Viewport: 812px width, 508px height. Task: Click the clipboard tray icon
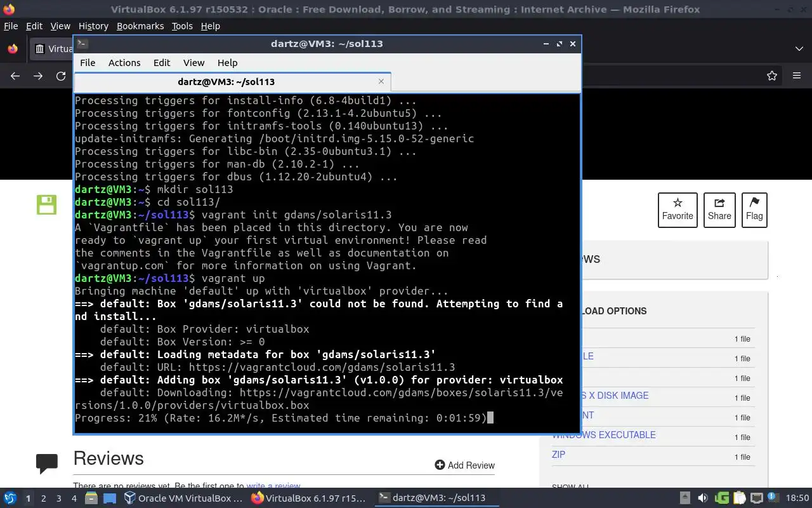[740, 498]
